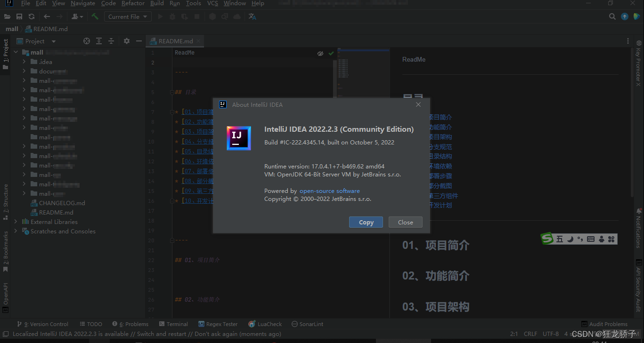Image resolution: width=644 pixels, height=343 pixels.
Task: Click the Sogou S input method icon
Action: click(547, 239)
